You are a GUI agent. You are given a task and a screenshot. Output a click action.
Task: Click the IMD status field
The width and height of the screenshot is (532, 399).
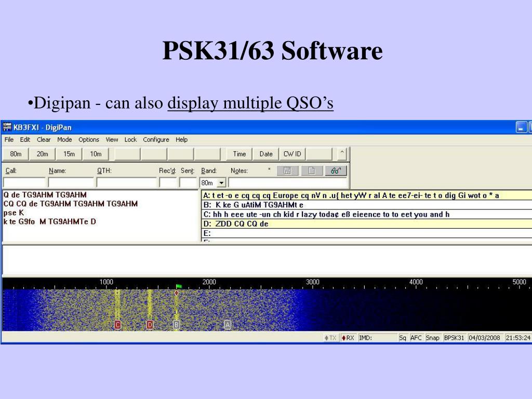coord(378,338)
